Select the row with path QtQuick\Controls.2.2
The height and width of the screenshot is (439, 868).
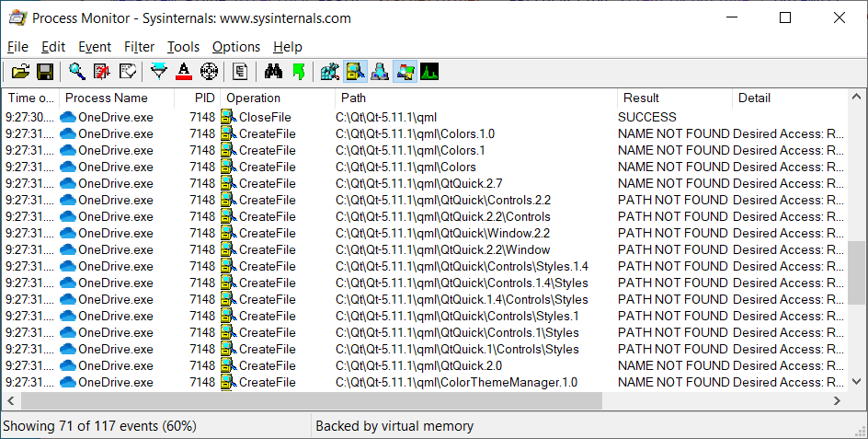tap(425, 200)
